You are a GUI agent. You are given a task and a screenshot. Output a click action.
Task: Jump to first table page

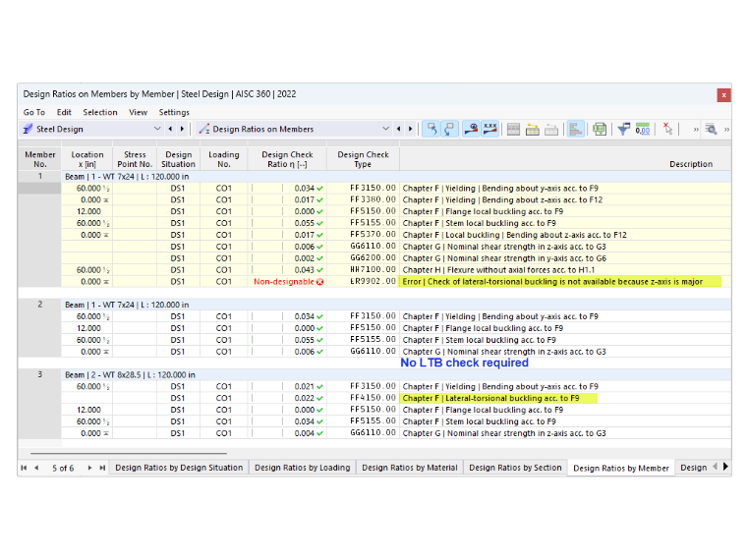pyautogui.click(x=24, y=468)
